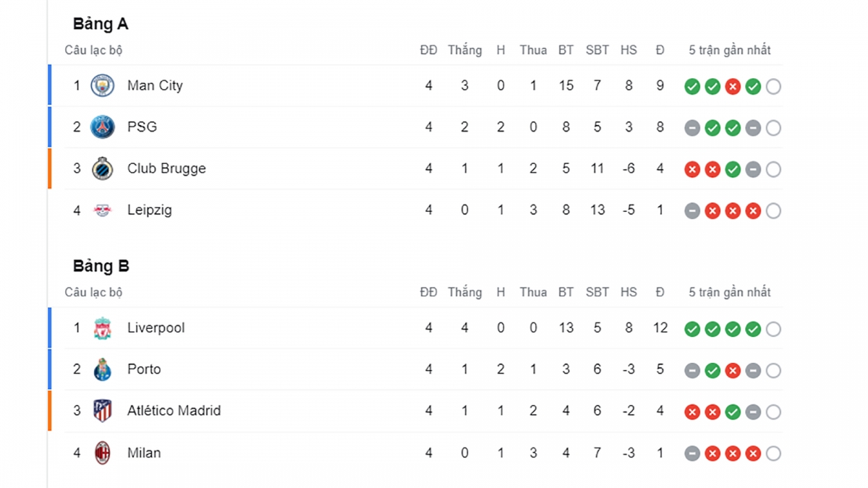Click the Liverpool club crest

(x=103, y=328)
